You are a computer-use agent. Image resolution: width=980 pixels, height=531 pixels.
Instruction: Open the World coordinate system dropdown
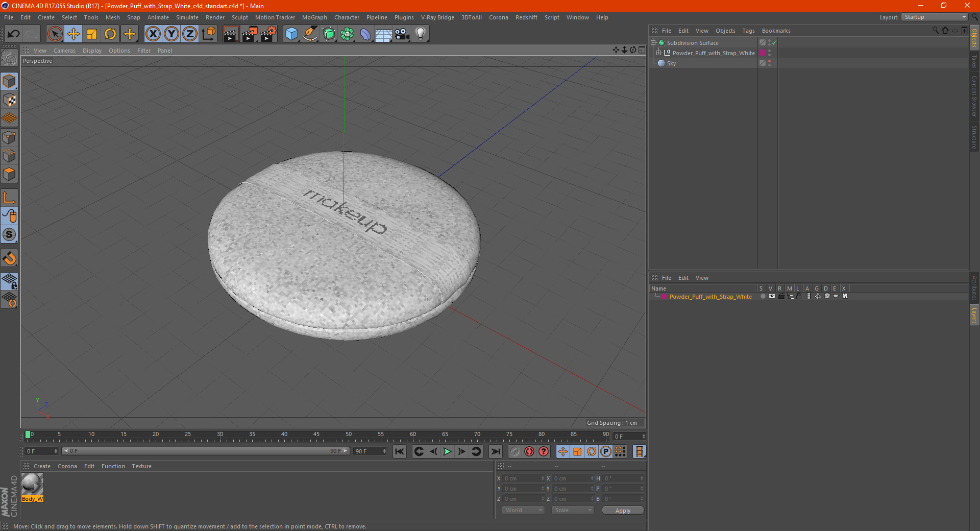[x=523, y=510]
